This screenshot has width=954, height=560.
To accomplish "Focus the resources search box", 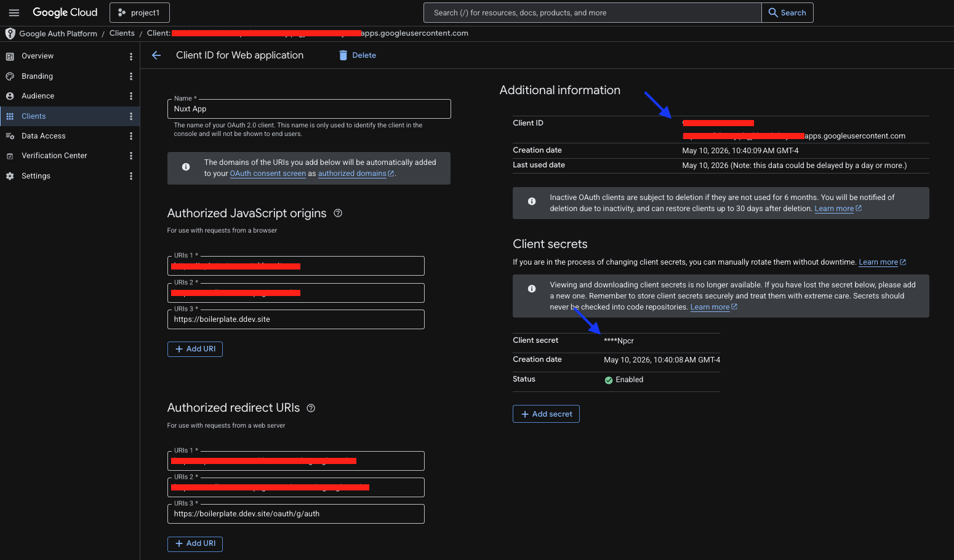I will coord(592,12).
